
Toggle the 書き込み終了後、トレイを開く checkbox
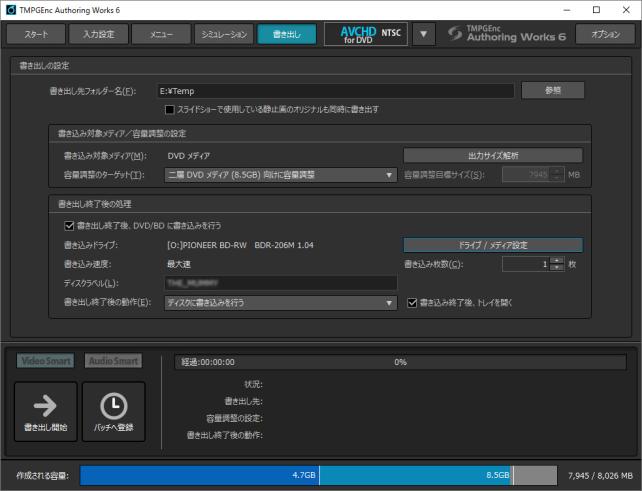(x=412, y=303)
